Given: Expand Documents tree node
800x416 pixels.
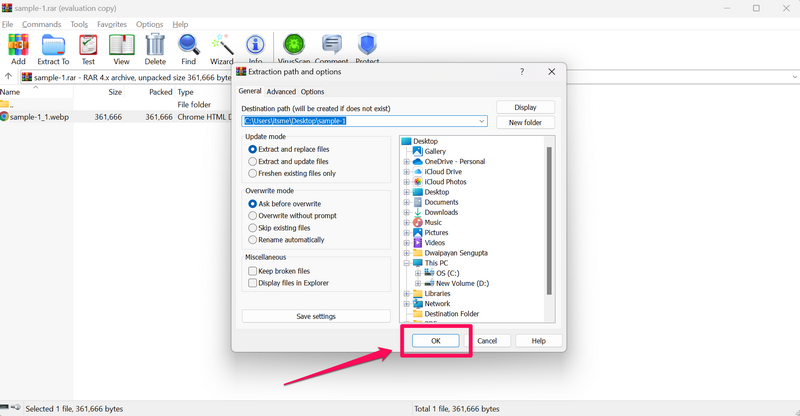Looking at the screenshot, I should tap(407, 202).
